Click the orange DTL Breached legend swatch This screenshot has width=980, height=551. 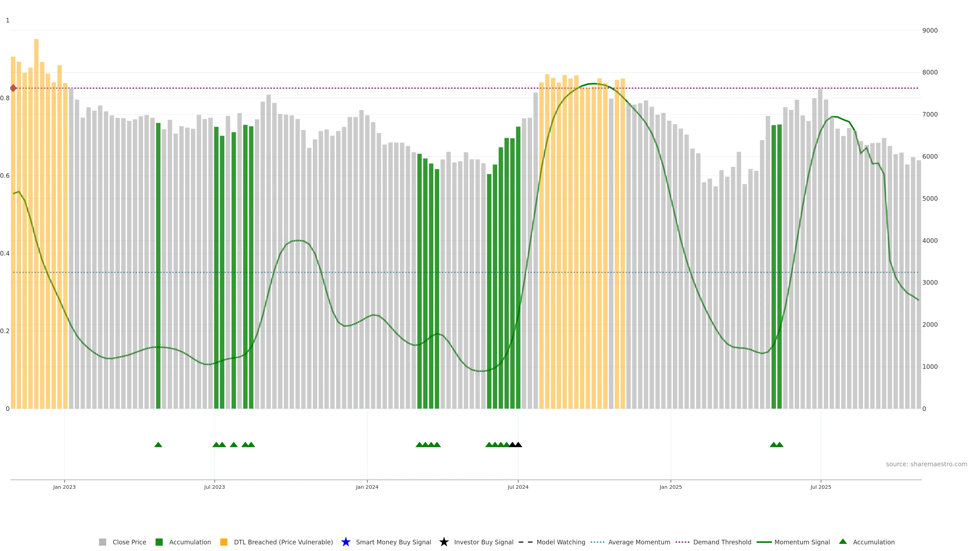[224, 542]
